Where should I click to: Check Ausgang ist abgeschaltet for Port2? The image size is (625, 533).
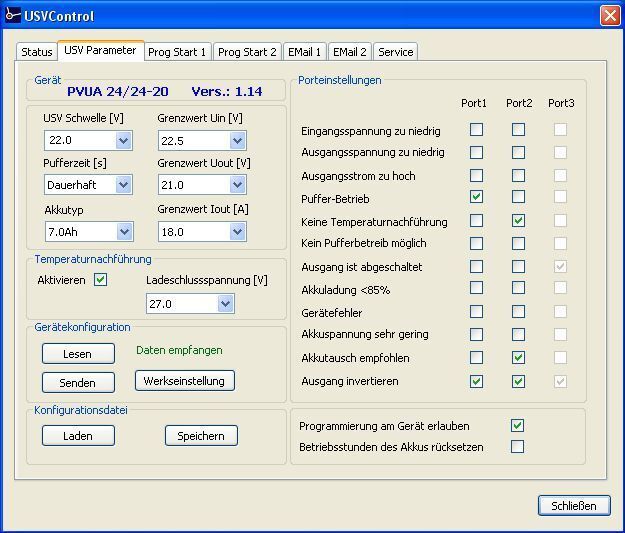pyautogui.click(x=518, y=266)
